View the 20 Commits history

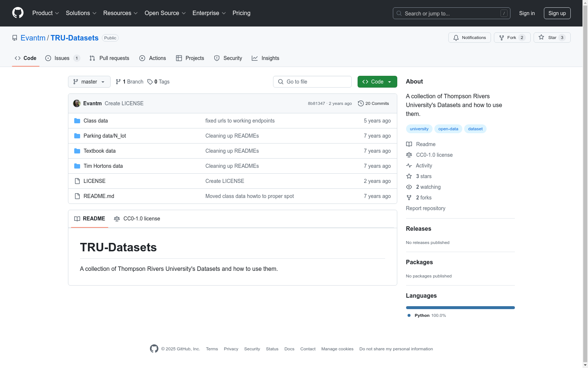pos(373,103)
